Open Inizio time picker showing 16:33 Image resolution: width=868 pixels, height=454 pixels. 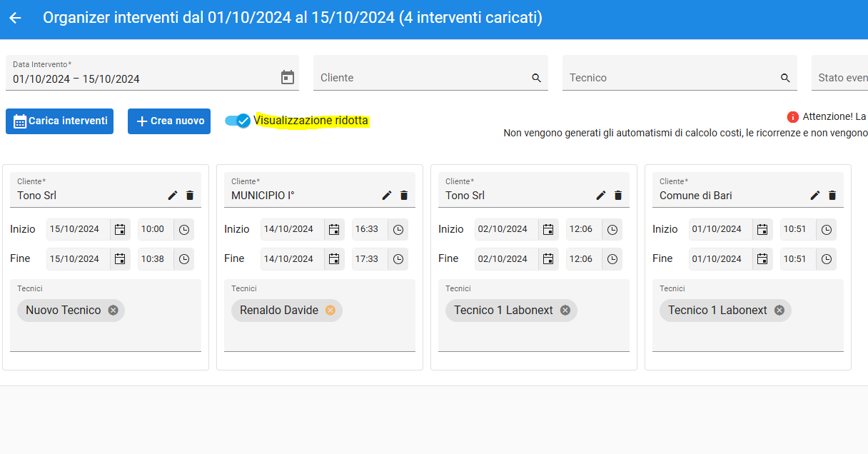click(x=398, y=229)
